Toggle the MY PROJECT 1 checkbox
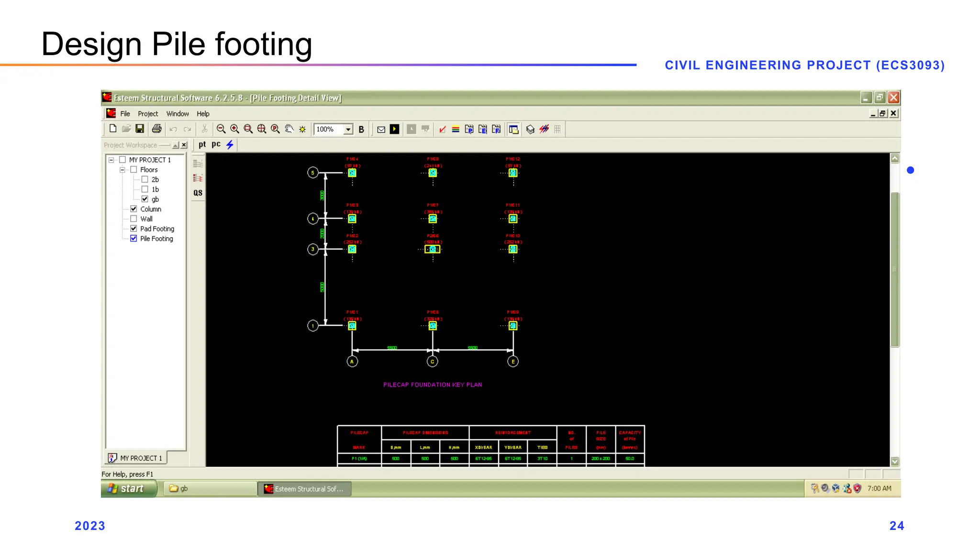Viewport: 980px width, 551px height. tap(122, 160)
